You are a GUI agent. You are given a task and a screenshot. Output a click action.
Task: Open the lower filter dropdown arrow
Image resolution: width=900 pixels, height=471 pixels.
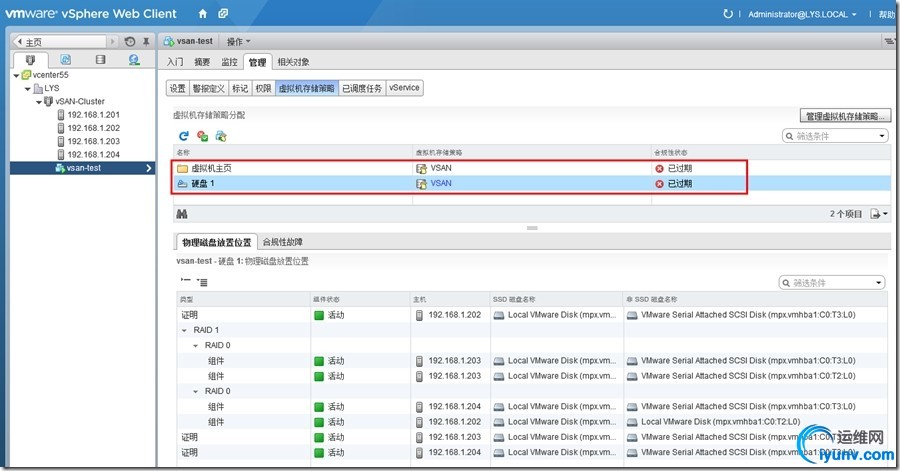click(x=879, y=283)
